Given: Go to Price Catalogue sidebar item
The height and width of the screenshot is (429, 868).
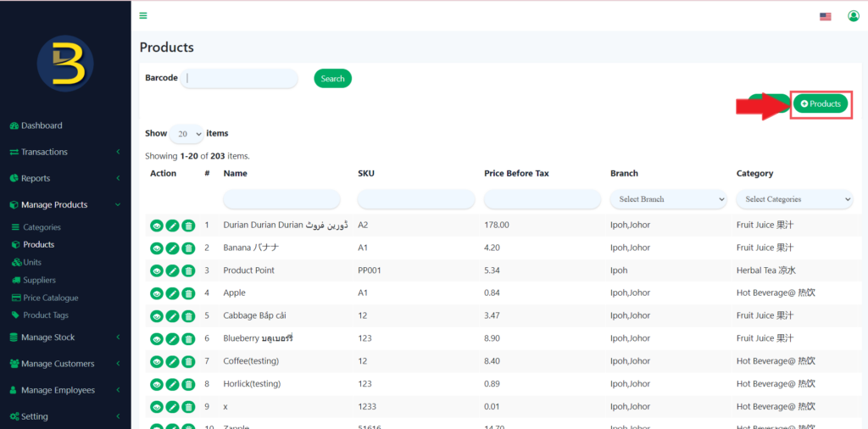Looking at the screenshot, I should tap(50, 298).
